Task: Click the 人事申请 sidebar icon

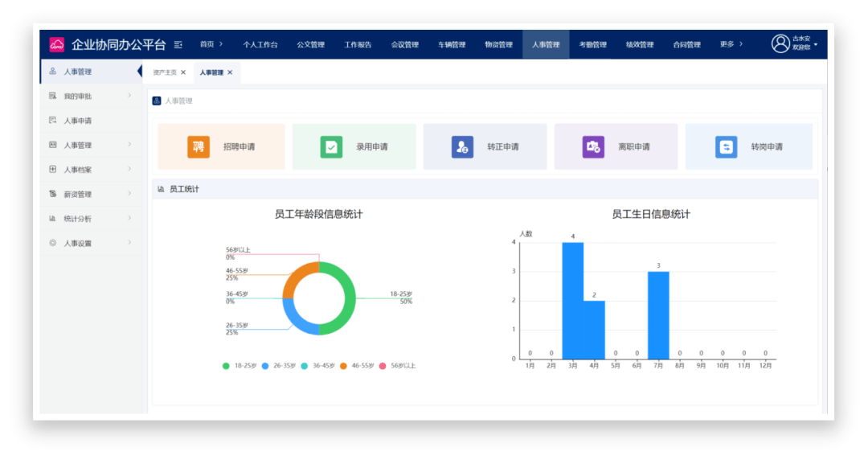Action: (52, 121)
